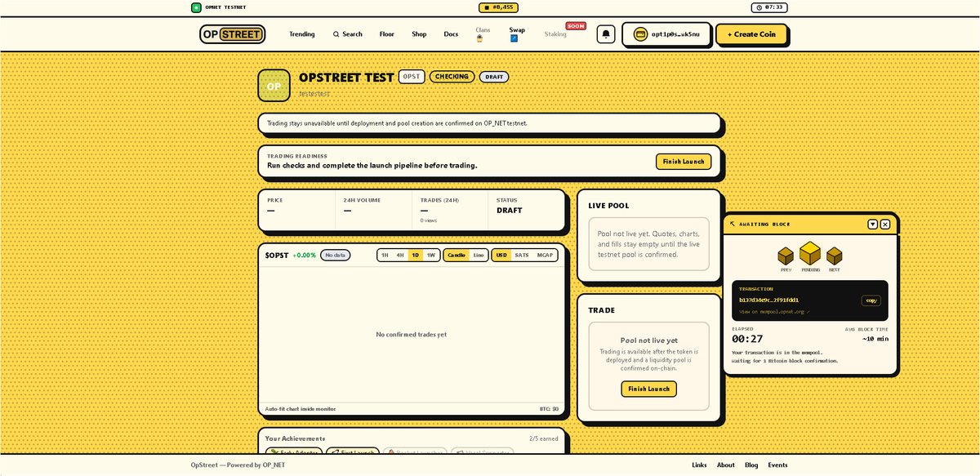Click the Staking nav item marked SOON
Screen dimensions: 980x476
[555, 34]
